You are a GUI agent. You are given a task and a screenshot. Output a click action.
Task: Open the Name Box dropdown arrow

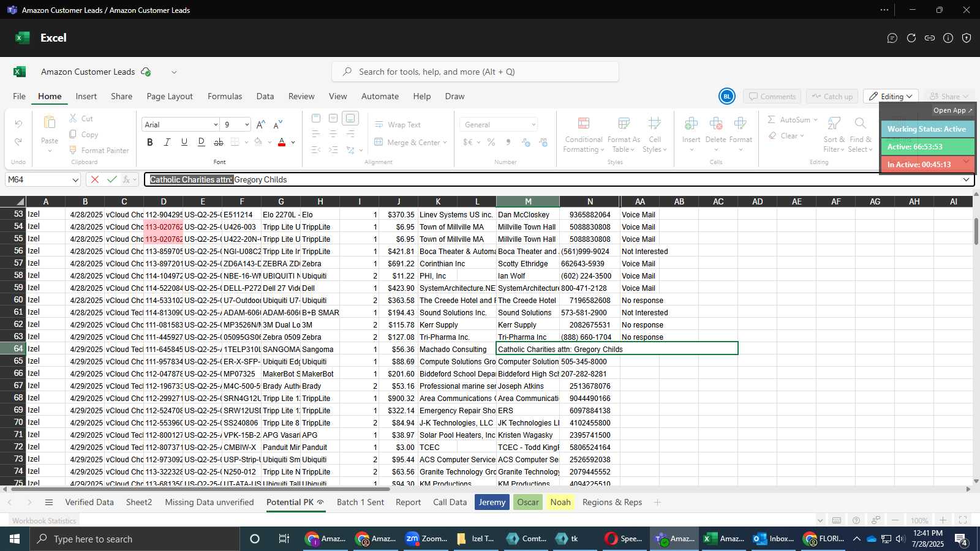click(x=75, y=180)
